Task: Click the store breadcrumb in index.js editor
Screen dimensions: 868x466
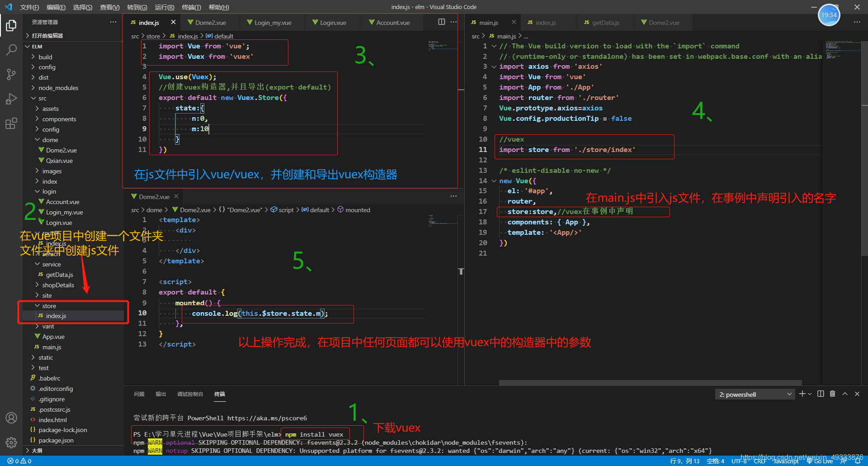Action: (x=153, y=36)
